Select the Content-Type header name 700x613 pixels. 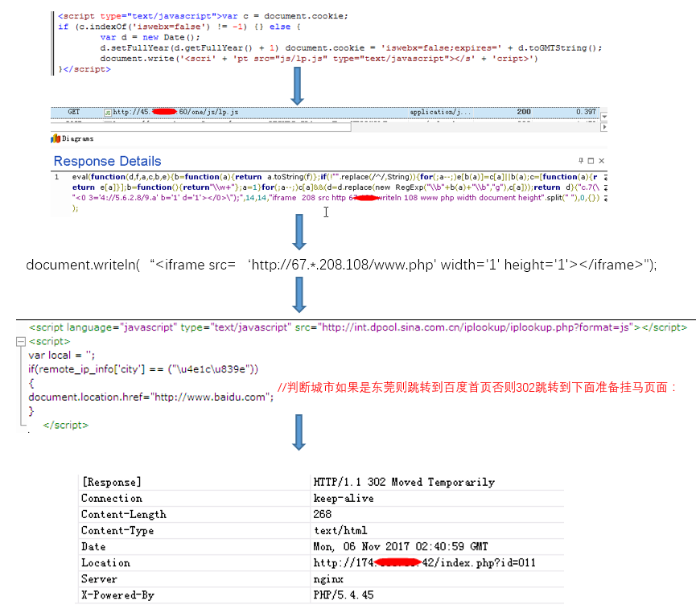[117, 530]
